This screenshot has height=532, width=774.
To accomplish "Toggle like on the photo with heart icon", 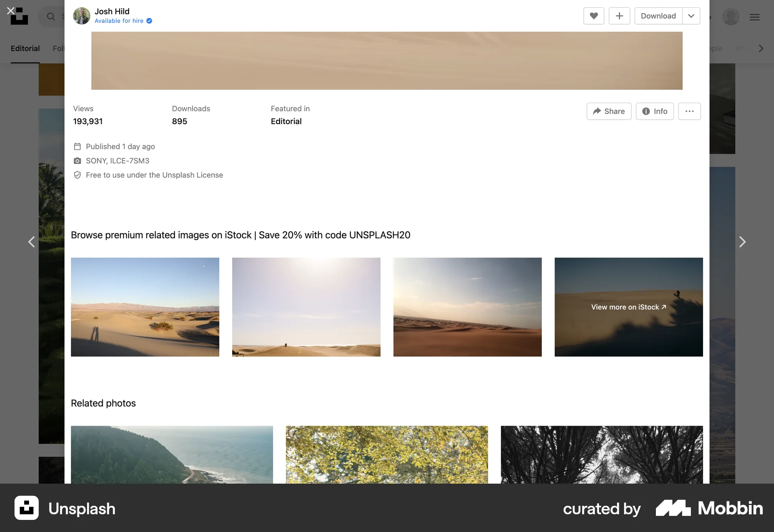I will [x=593, y=16].
